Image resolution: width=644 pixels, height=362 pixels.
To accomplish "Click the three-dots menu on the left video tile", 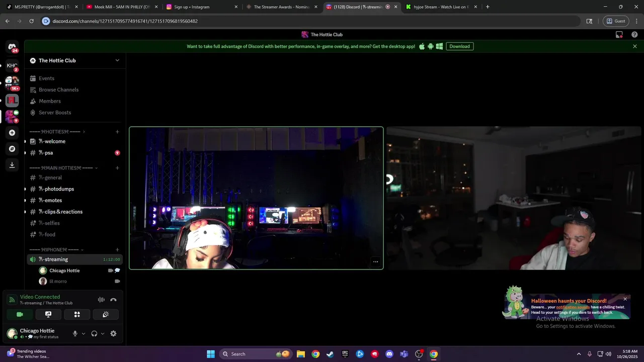I will coord(375,261).
